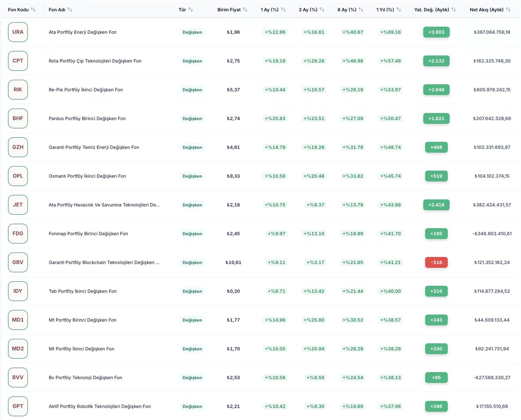Open the BVV fund code badge
Viewport: 521px width, 420px height.
click(18, 377)
